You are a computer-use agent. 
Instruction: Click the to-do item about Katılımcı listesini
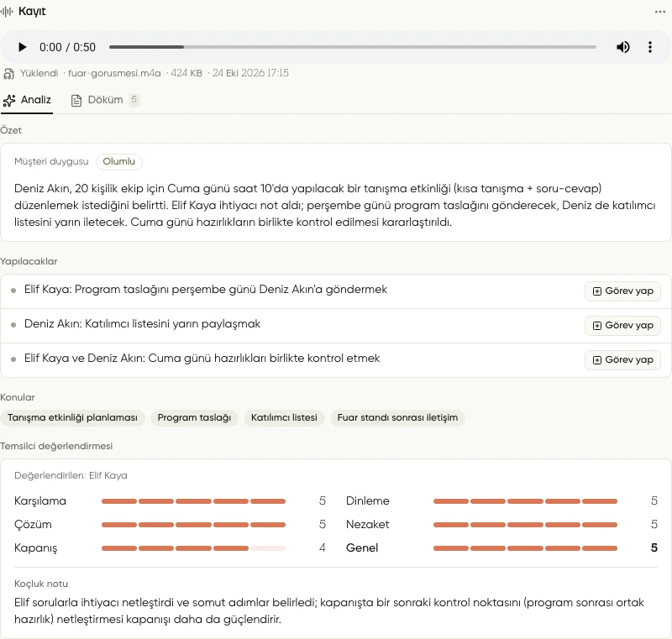pos(142,324)
